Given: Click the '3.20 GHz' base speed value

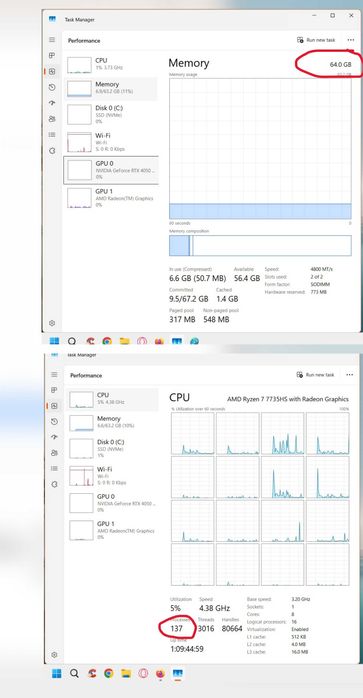Looking at the screenshot, I should tap(301, 599).
